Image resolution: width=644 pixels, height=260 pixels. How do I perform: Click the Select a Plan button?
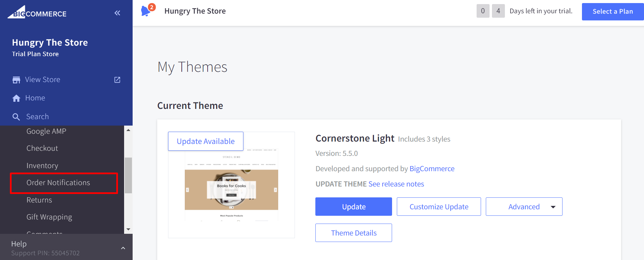pos(613,12)
